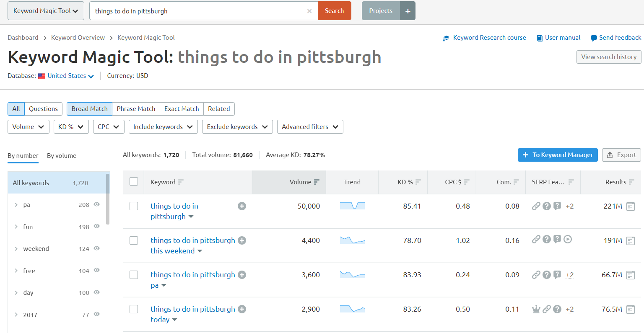Open SERP snapshot icon for 76.5M results row
Viewport: 644px width, 333px height.
631,309
